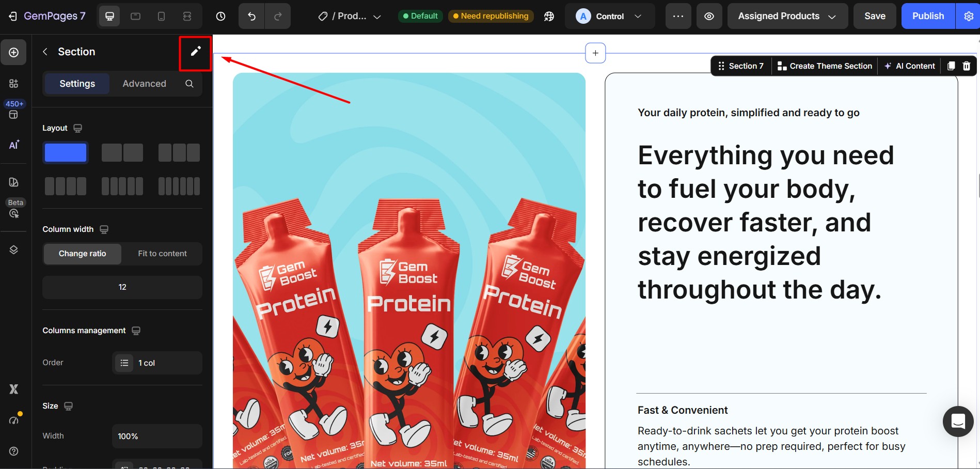Duplicate Section 7 using copy icon

tap(951, 66)
